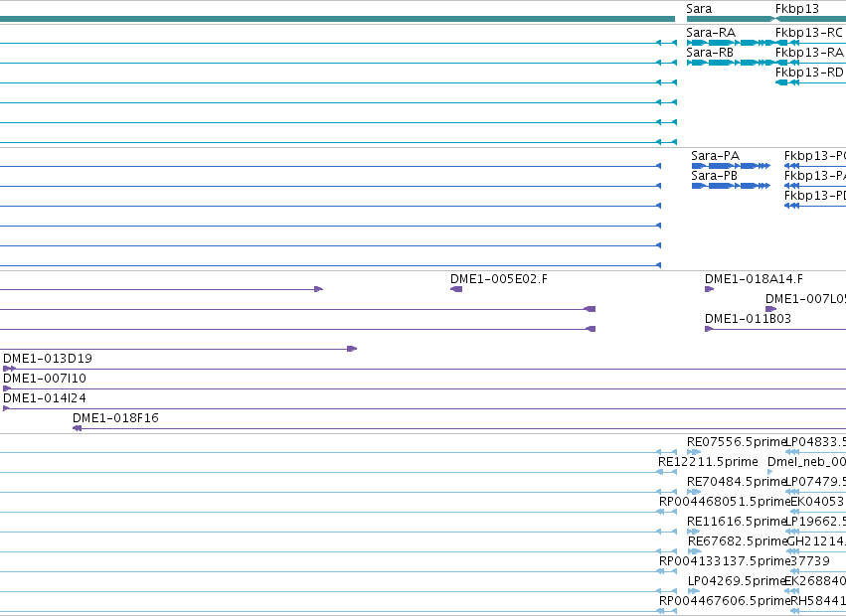
Task: Select the gene label reading just "Fkbp13"
Action: pos(797,9)
